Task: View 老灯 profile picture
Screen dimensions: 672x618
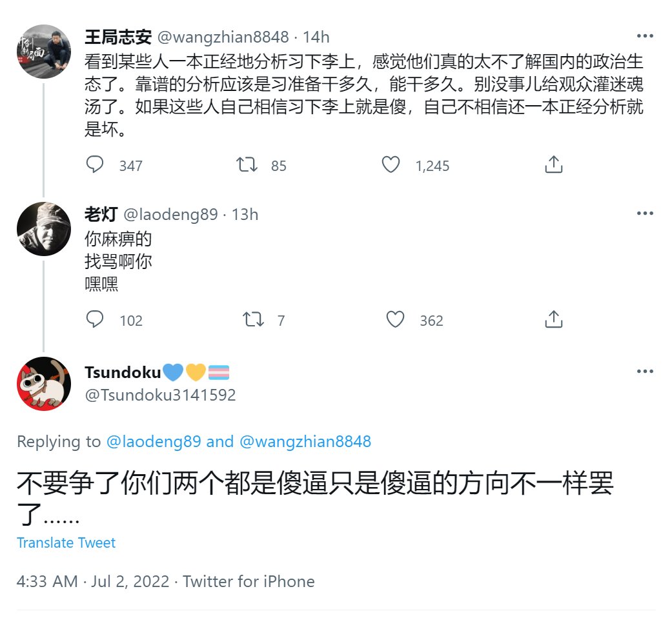Action: tap(44, 229)
